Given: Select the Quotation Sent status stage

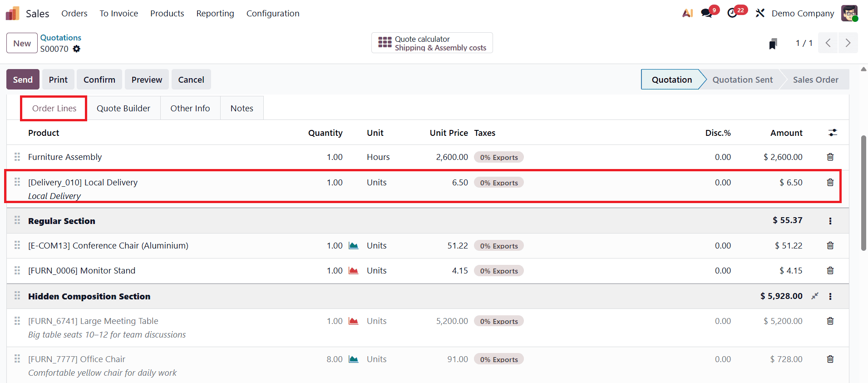Looking at the screenshot, I should (x=742, y=80).
